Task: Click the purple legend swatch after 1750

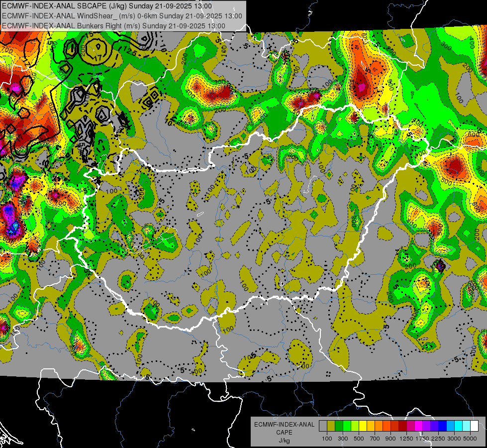Action: click(x=426, y=426)
